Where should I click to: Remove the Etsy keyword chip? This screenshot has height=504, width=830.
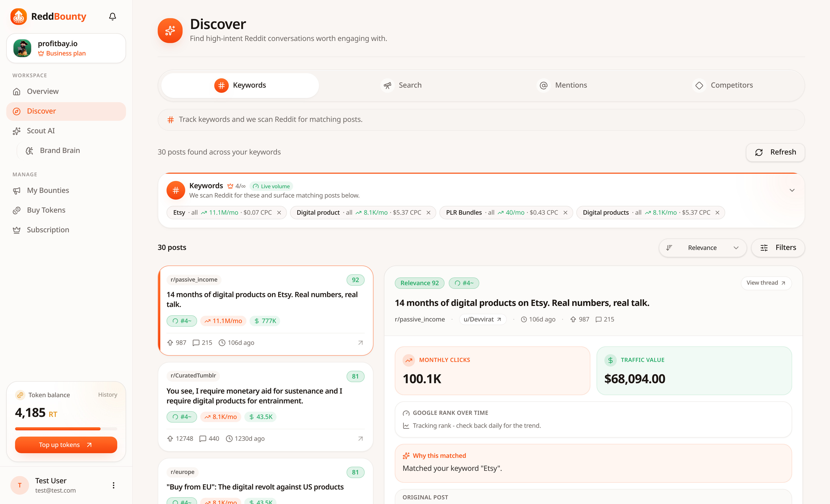pos(279,213)
